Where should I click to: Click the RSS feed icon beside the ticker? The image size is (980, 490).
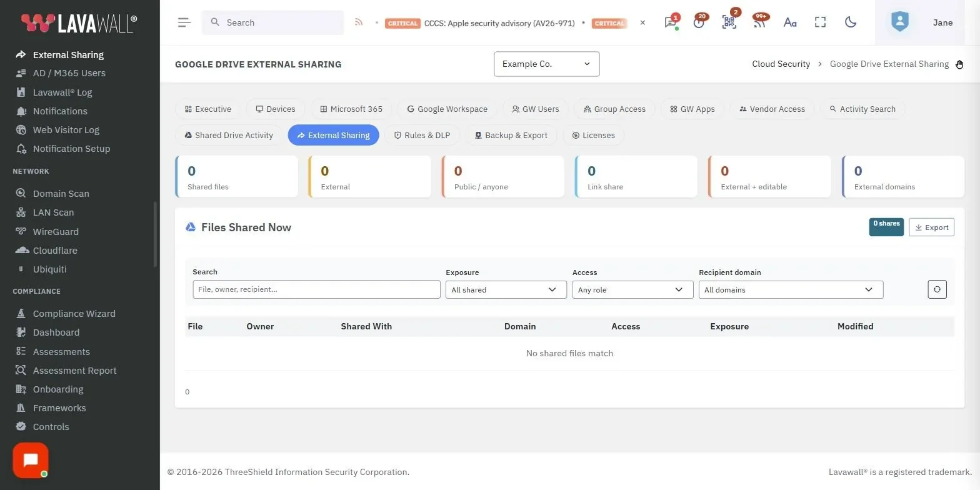[x=359, y=22]
